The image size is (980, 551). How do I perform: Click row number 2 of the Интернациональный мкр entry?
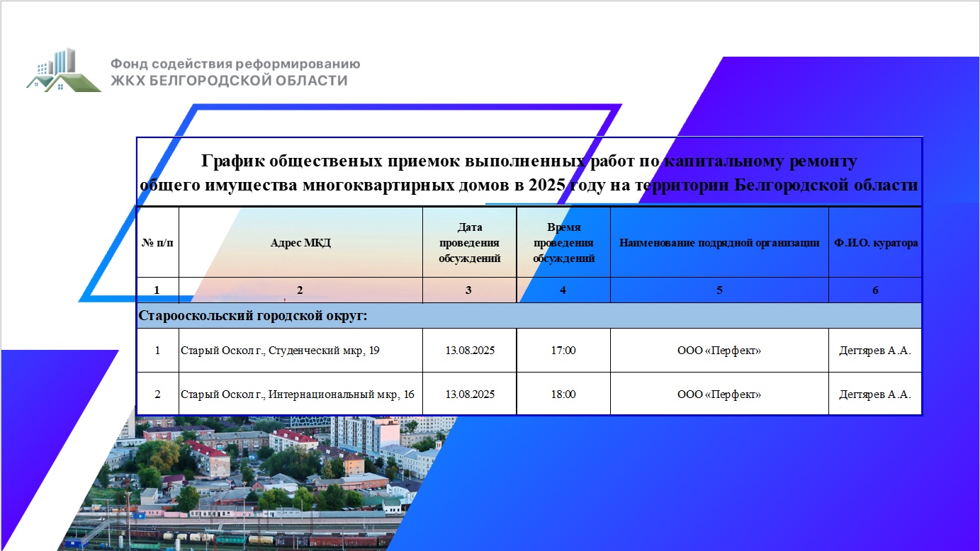pos(157,394)
